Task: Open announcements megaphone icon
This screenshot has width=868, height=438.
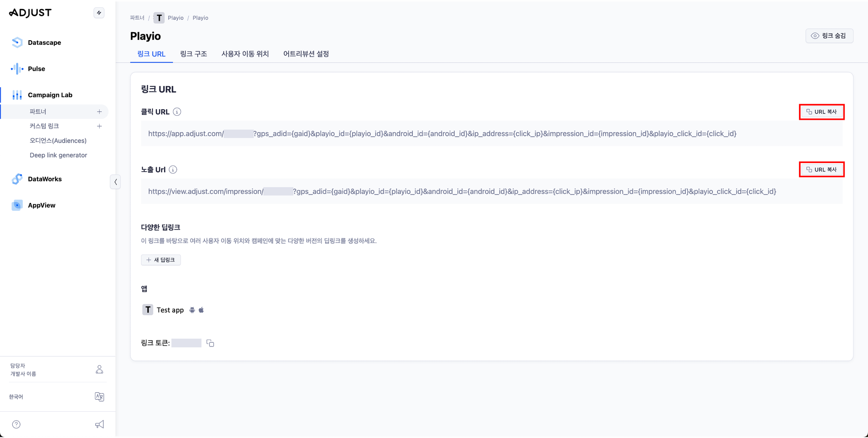Action: click(100, 424)
